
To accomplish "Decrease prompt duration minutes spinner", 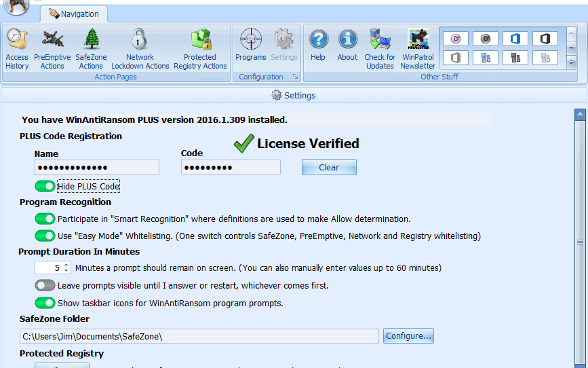I will [66, 270].
